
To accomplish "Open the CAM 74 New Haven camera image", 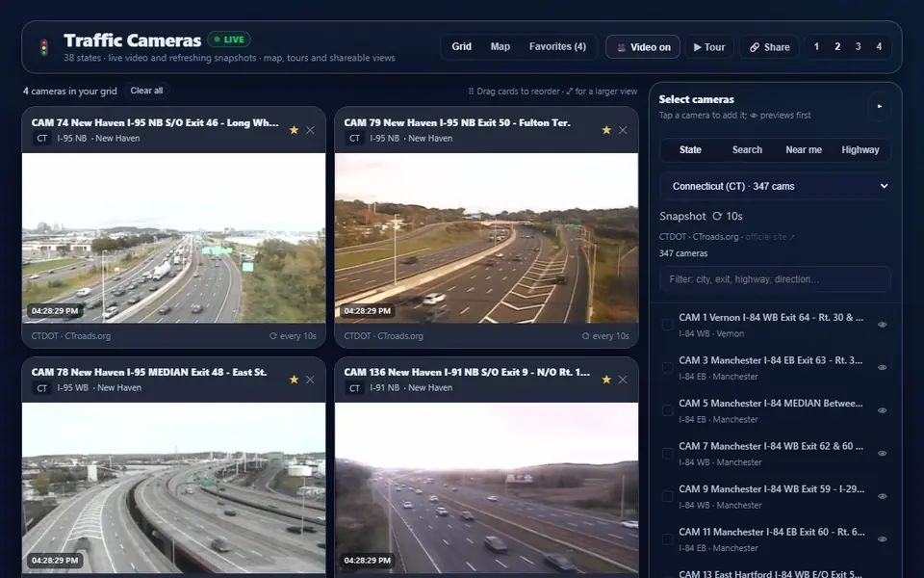I will click(174, 238).
